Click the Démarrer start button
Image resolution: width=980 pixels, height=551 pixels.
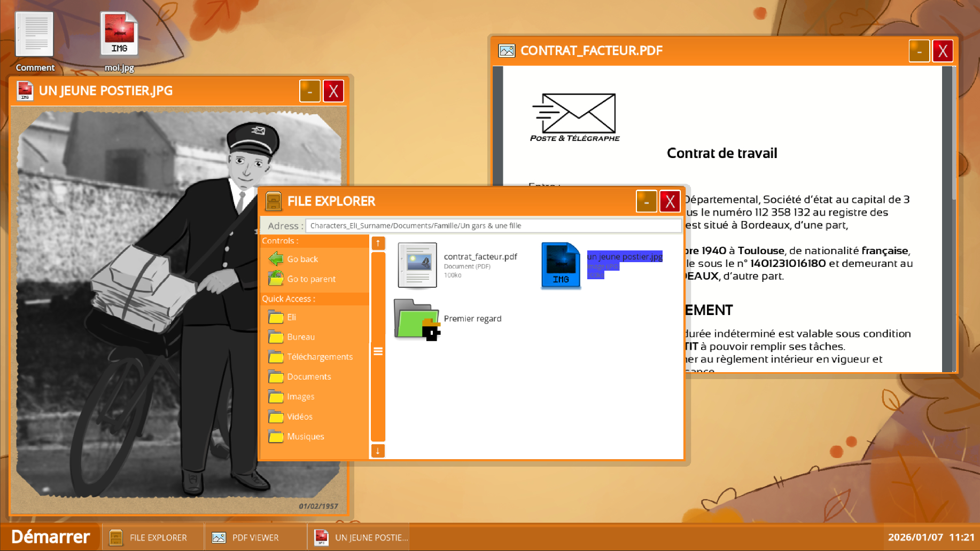coord(50,537)
